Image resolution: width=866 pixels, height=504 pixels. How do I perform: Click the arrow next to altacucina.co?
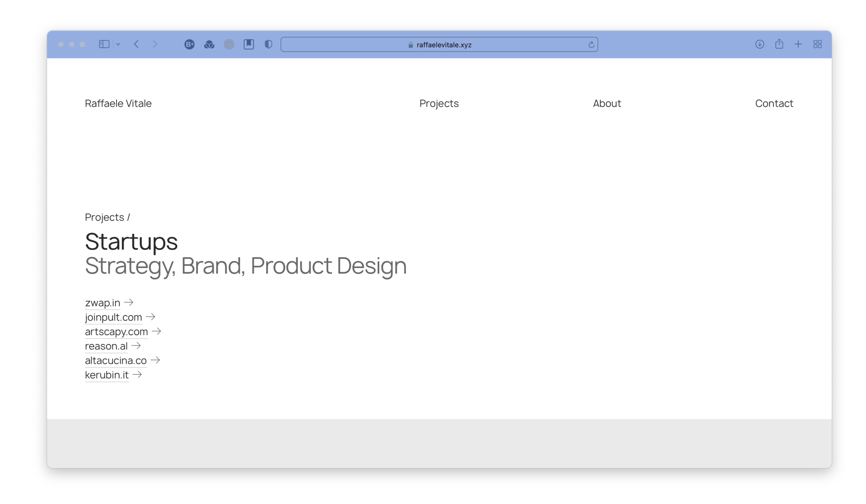pyautogui.click(x=155, y=360)
